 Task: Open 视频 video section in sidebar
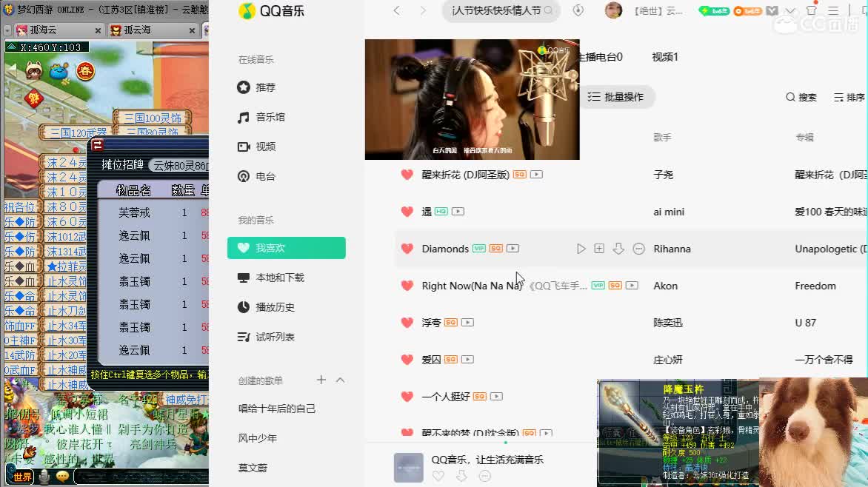point(256,147)
